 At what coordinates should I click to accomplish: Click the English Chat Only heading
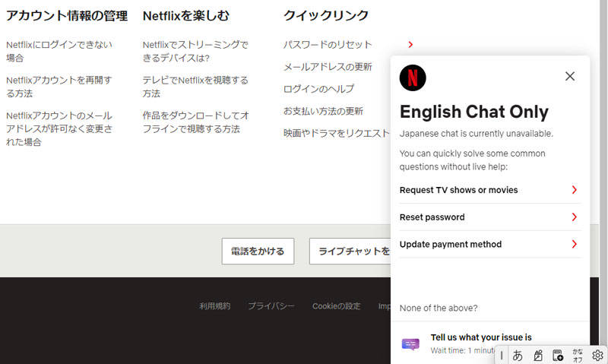[x=473, y=112]
